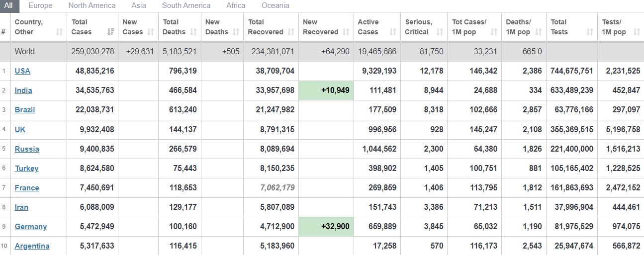Show Oceania countries tab
Viewport: 644px width, 255px height.
pos(275,5)
